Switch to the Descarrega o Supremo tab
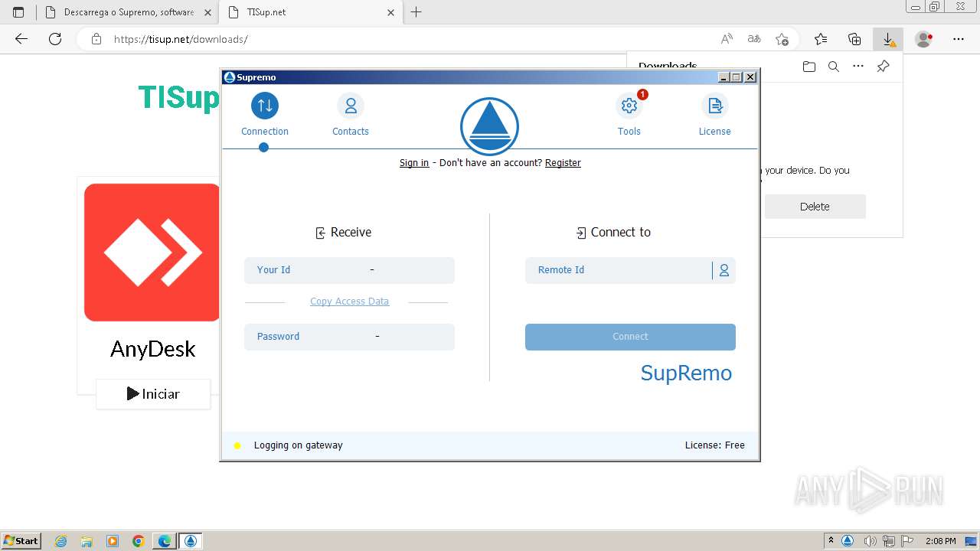Screen dimensions: 980x551 [128, 12]
